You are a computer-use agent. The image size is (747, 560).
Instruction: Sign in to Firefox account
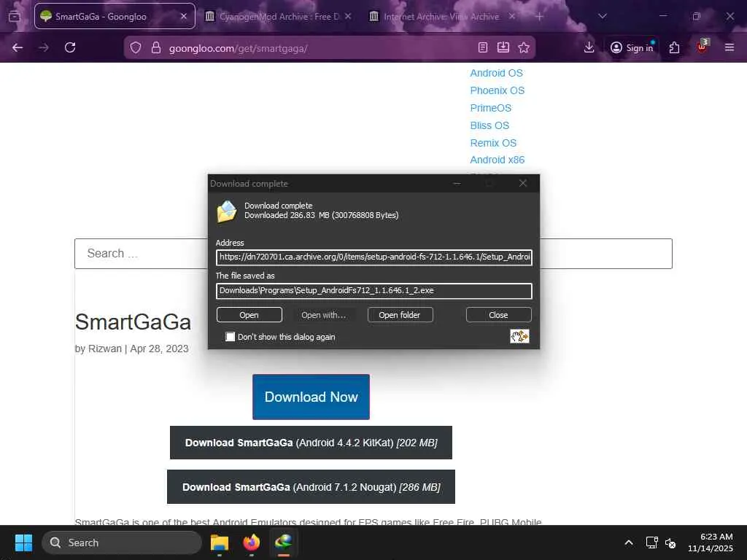[x=632, y=47]
